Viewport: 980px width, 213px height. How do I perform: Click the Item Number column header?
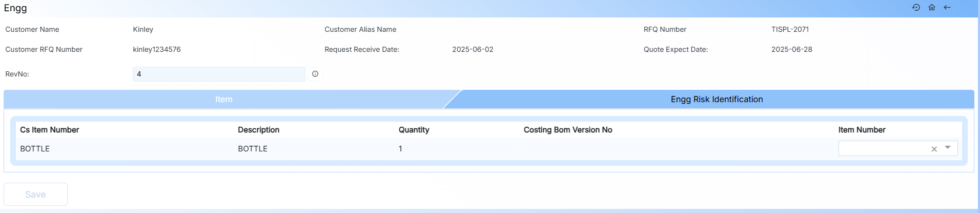click(x=862, y=130)
